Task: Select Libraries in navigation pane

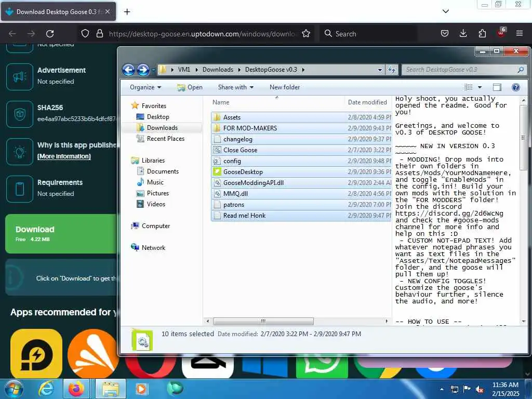Action: [153, 161]
